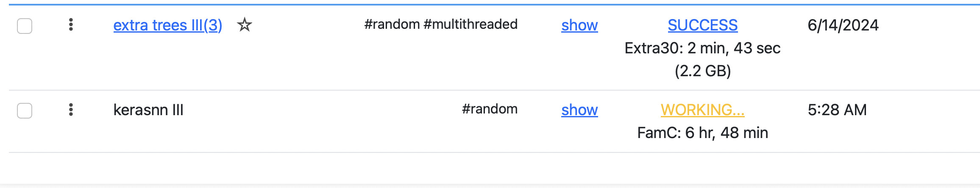Select the kerasnn III row checkbox
This screenshot has height=188, width=980.
coord(25,111)
